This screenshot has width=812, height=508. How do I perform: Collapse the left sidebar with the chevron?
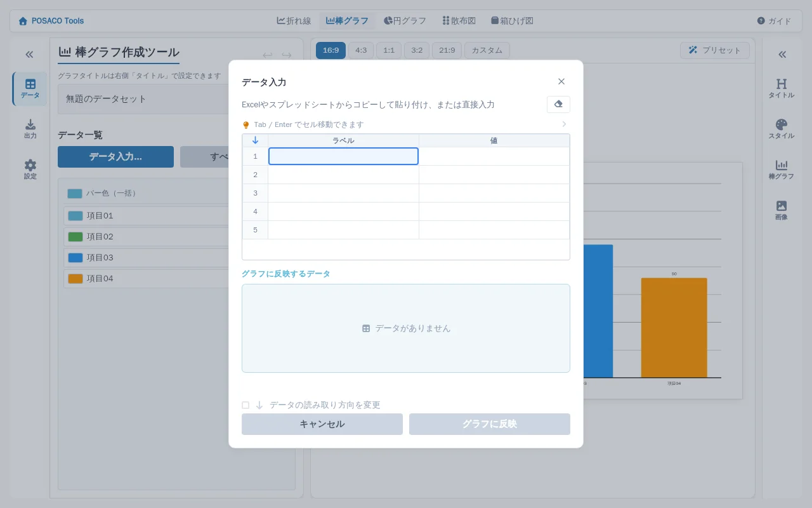click(29, 54)
